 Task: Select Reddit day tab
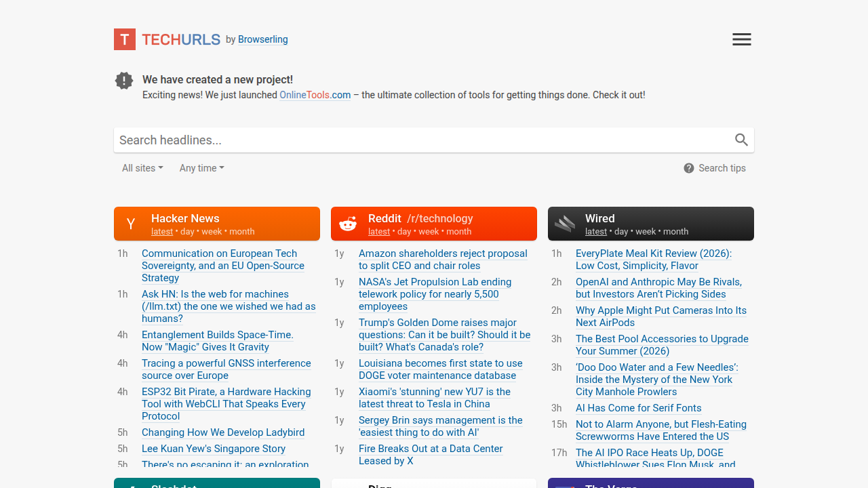[404, 231]
